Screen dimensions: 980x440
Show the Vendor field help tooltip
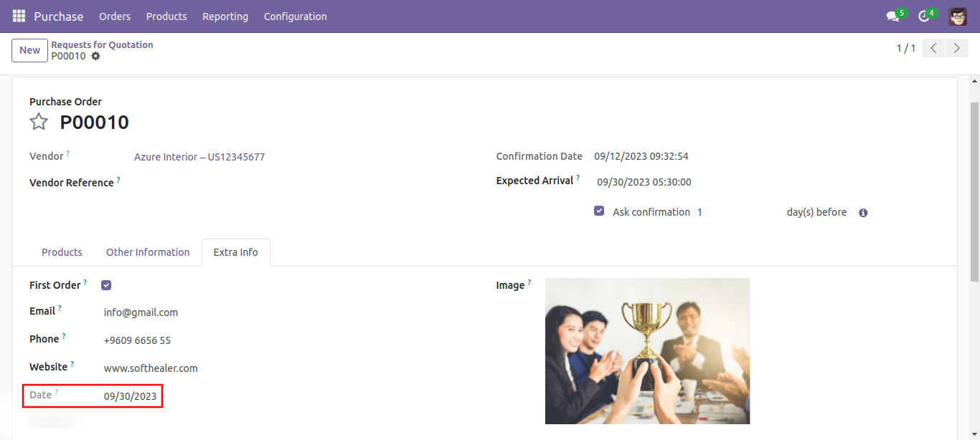(x=69, y=153)
